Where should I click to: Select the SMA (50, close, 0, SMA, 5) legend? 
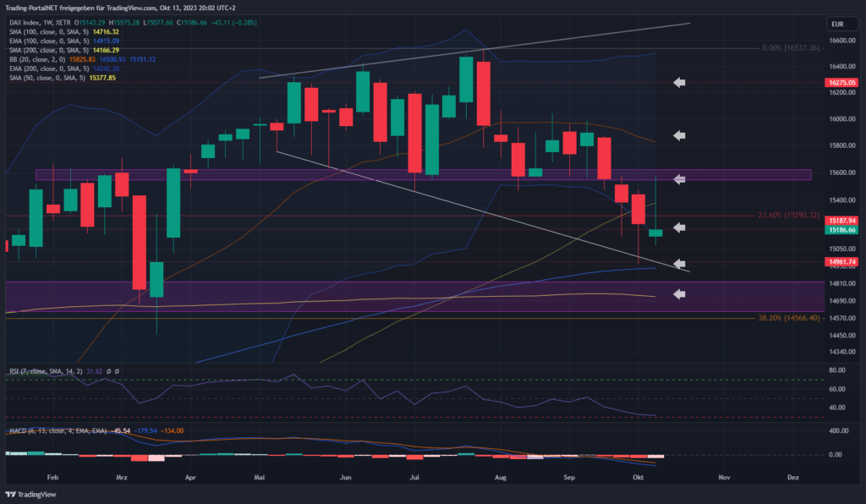tap(44, 77)
